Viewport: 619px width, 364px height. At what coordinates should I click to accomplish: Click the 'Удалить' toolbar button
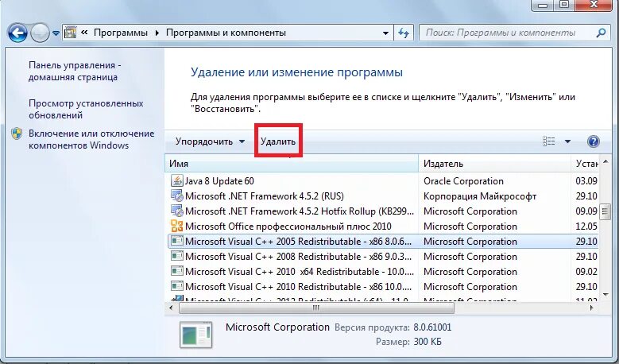(278, 141)
